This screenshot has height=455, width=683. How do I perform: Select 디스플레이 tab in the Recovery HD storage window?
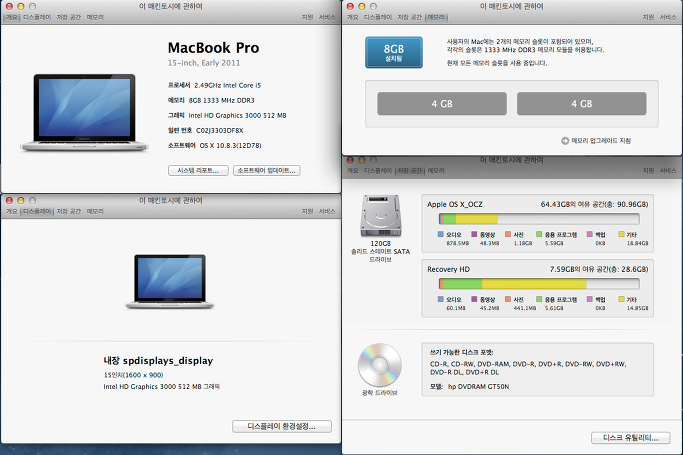[378, 171]
